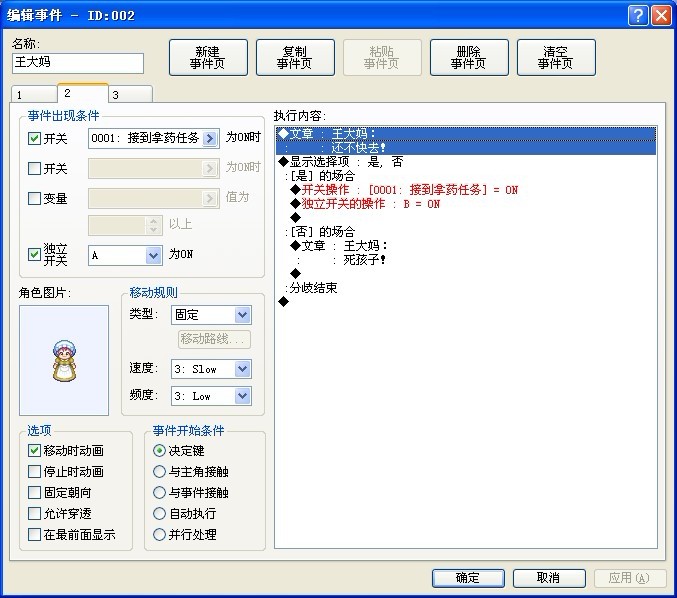Select the [是] 的场合 branch line

(x=466, y=176)
